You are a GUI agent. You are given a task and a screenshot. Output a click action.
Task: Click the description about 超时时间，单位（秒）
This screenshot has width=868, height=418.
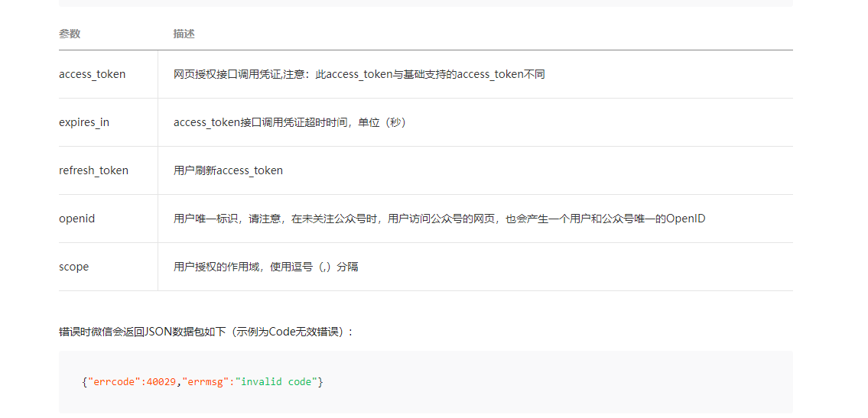[290, 122]
